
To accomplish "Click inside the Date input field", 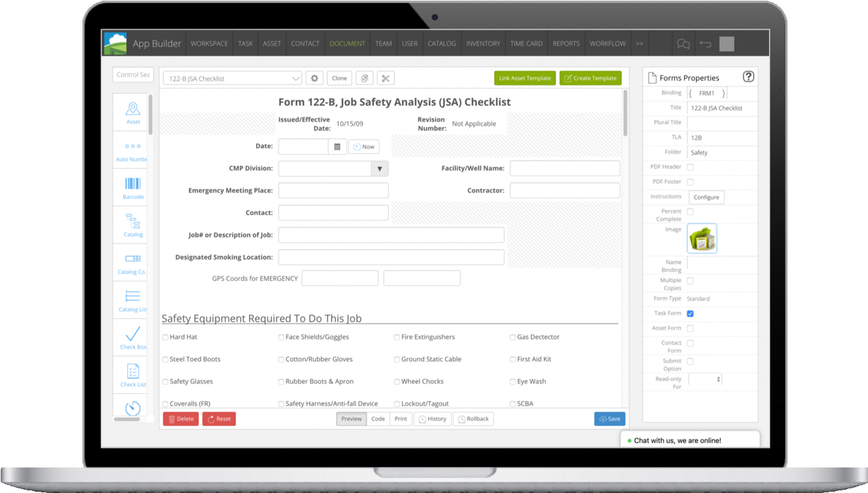I will pos(303,146).
